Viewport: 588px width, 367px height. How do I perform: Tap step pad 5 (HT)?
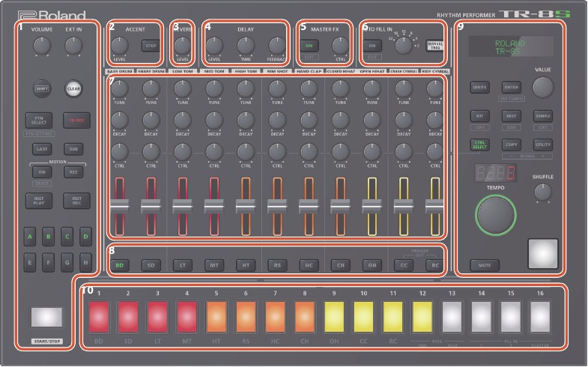[x=216, y=317]
